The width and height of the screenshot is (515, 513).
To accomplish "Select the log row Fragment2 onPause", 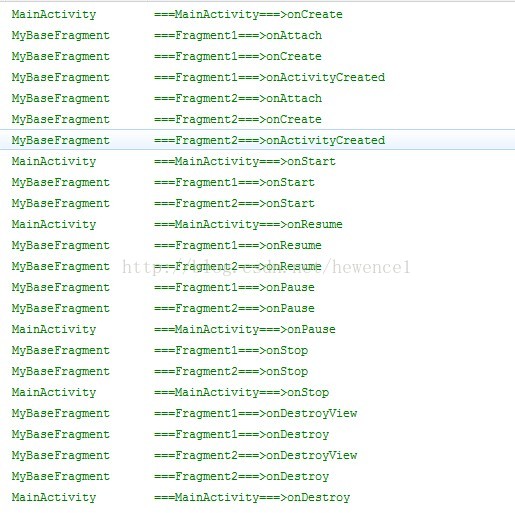I will click(257, 308).
